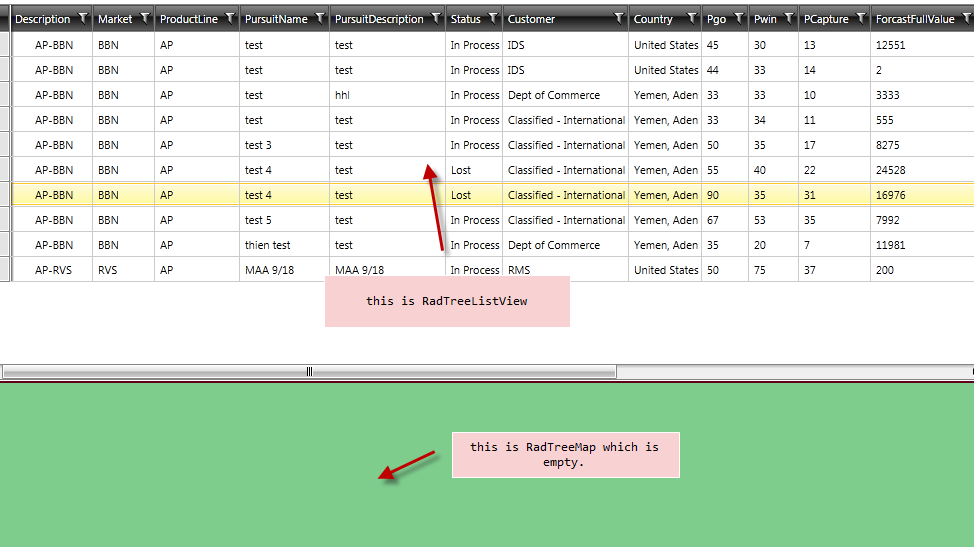The height and width of the screenshot is (547, 974).
Task: Click the Pwin value 20
Action: point(760,245)
